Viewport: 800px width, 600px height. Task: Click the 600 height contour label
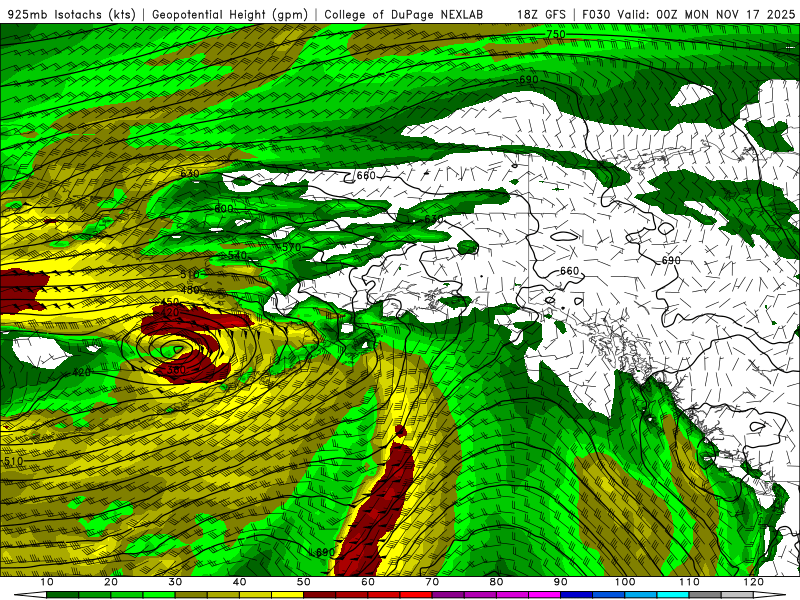pyautogui.click(x=223, y=209)
